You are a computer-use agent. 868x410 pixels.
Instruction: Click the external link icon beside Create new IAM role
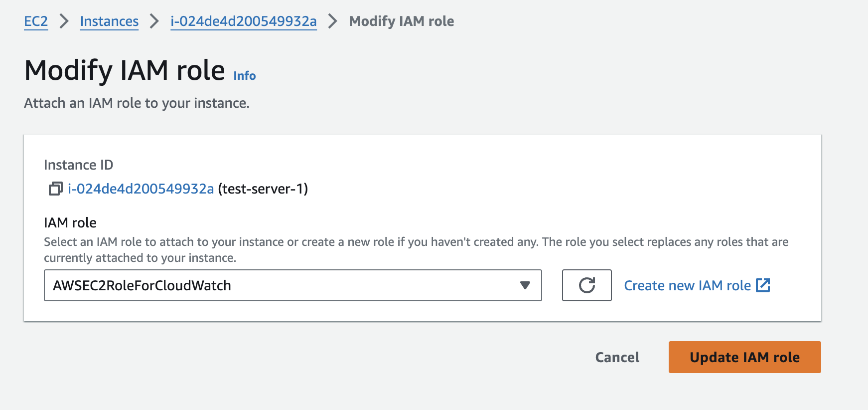point(763,285)
